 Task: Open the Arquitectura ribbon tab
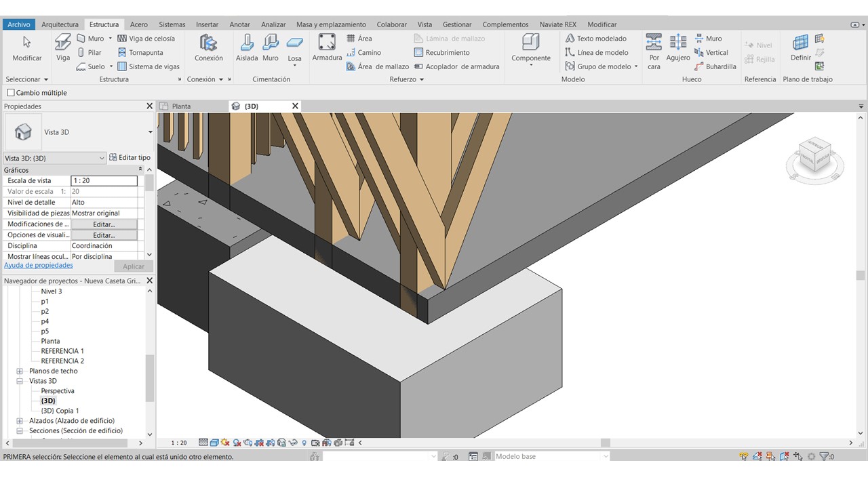point(60,24)
